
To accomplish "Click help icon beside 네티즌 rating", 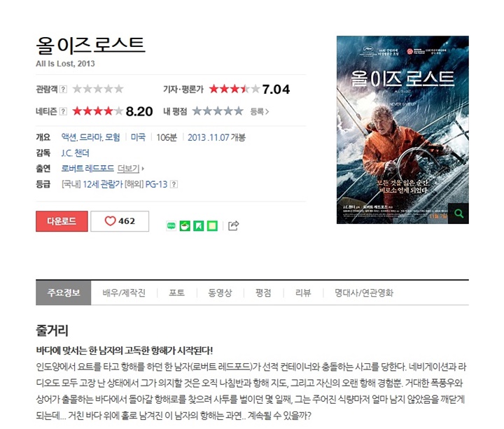I will tap(63, 111).
